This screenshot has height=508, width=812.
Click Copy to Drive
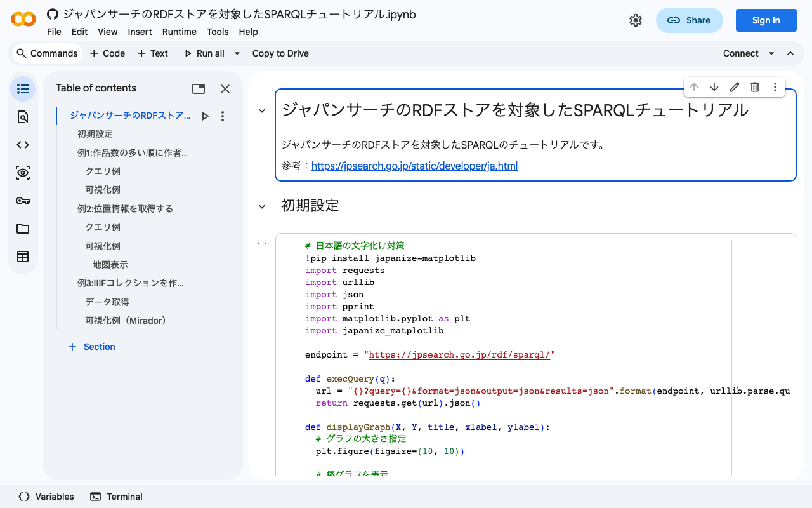tap(280, 53)
